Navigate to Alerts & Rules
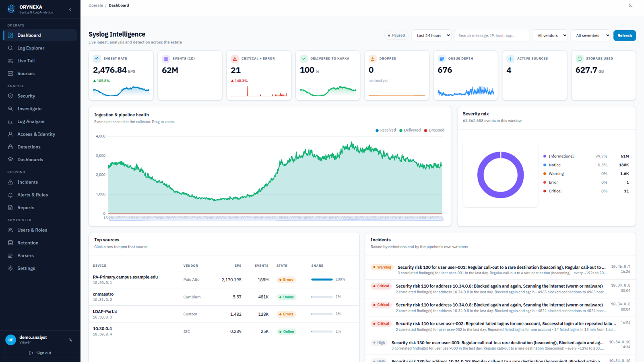 [x=40, y=195]
